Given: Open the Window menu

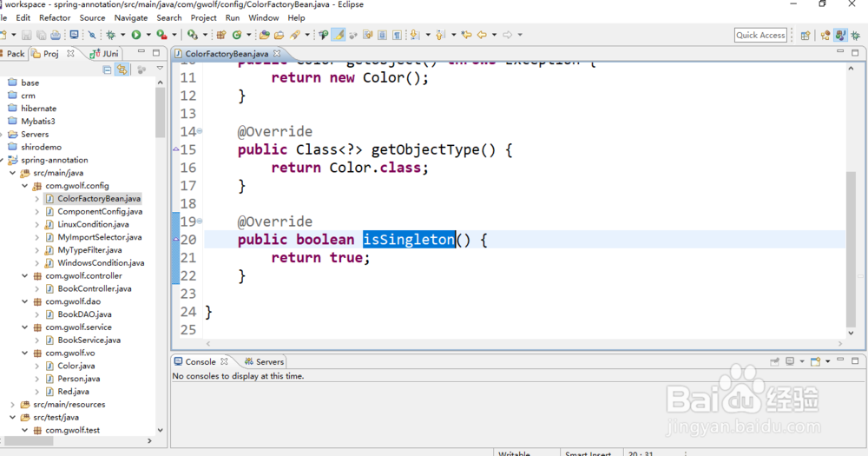Looking at the screenshot, I should click(264, 17).
